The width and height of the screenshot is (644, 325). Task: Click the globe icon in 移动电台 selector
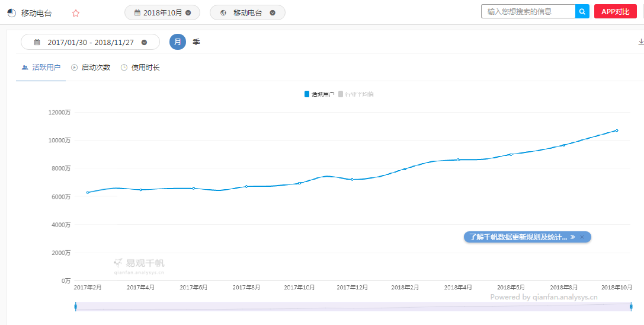click(223, 13)
